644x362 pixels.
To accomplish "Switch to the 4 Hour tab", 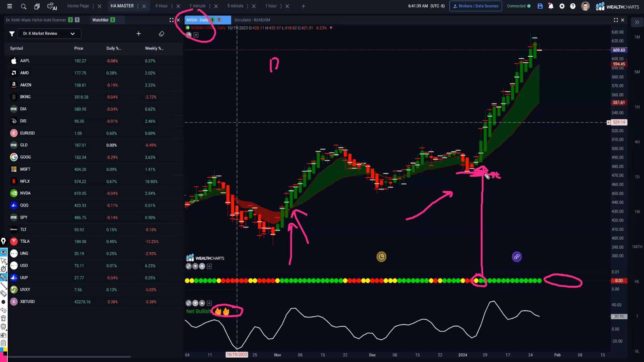I will click(161, 6).
